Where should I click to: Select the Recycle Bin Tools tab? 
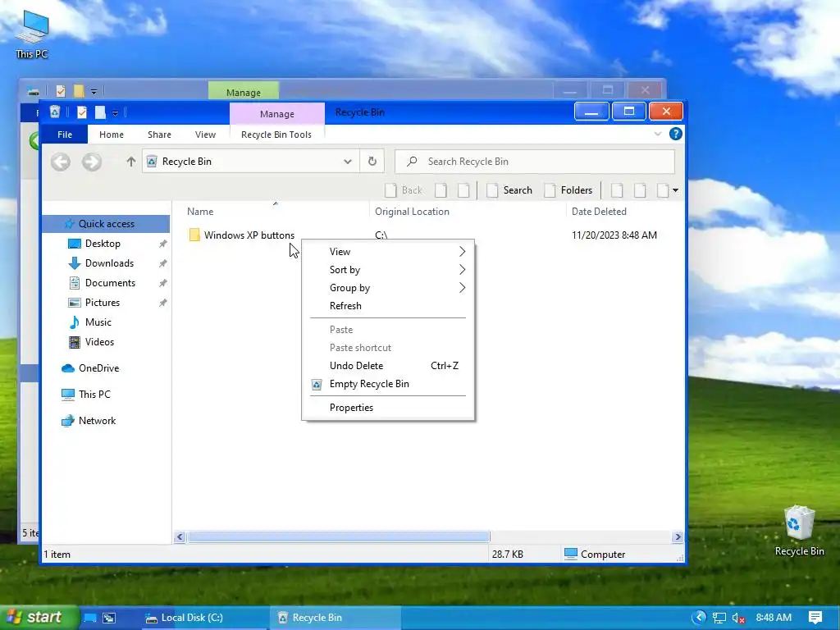point(276,135)
